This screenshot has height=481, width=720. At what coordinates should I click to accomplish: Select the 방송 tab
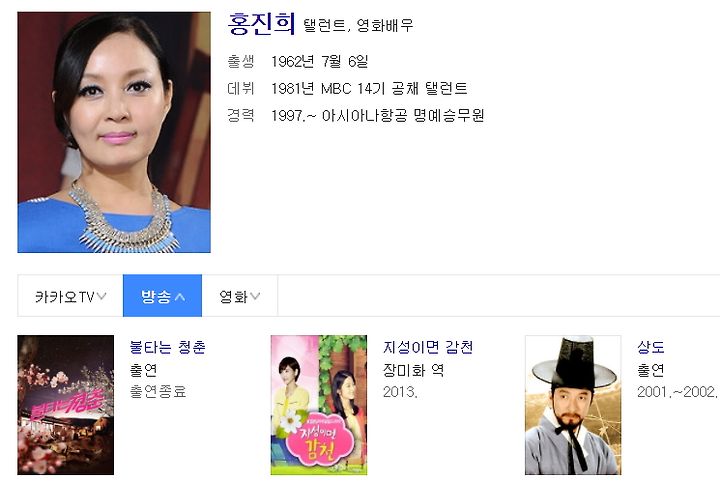tap(162, 296)
